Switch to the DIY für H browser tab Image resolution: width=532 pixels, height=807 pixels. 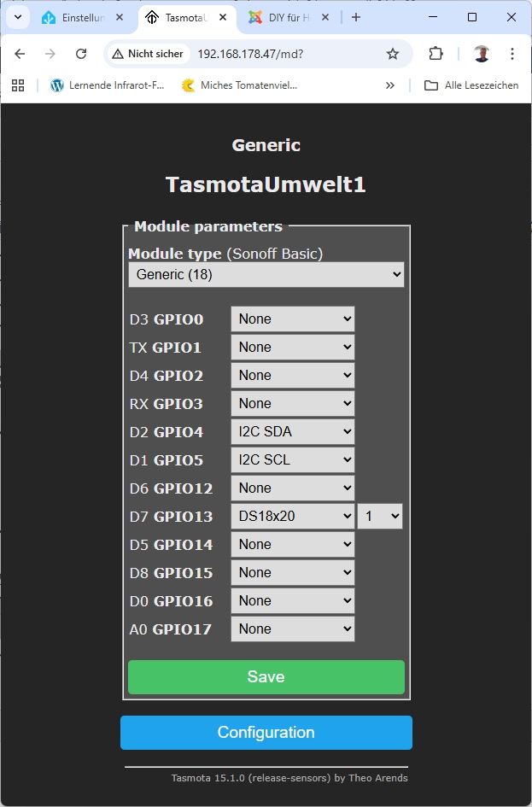click(280, 17)
